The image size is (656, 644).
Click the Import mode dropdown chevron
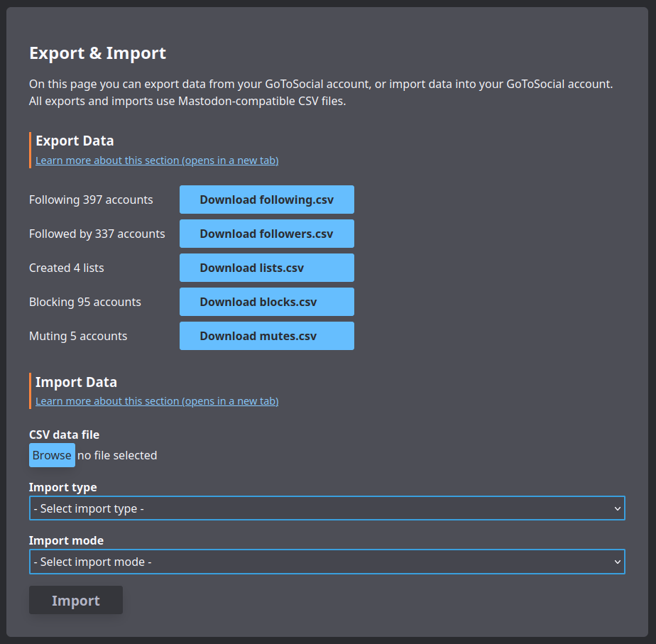click(x=617, y=562)
